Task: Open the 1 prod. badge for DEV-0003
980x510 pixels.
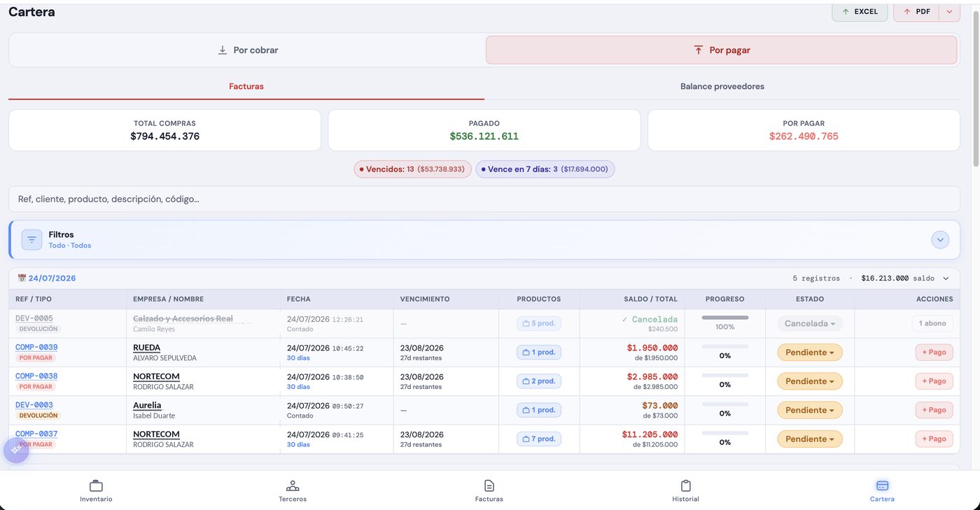Action: tap(539, 410)
